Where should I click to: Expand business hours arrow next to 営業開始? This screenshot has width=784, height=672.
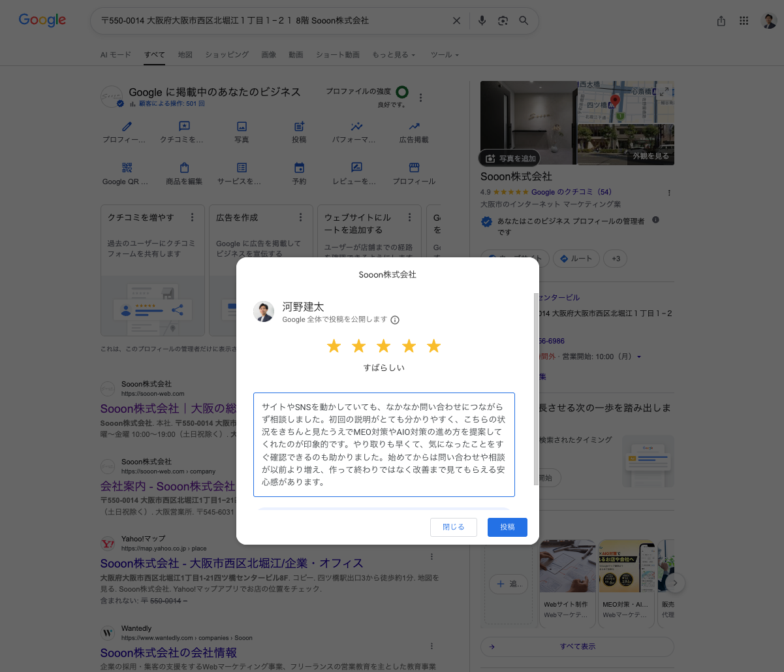639,357
